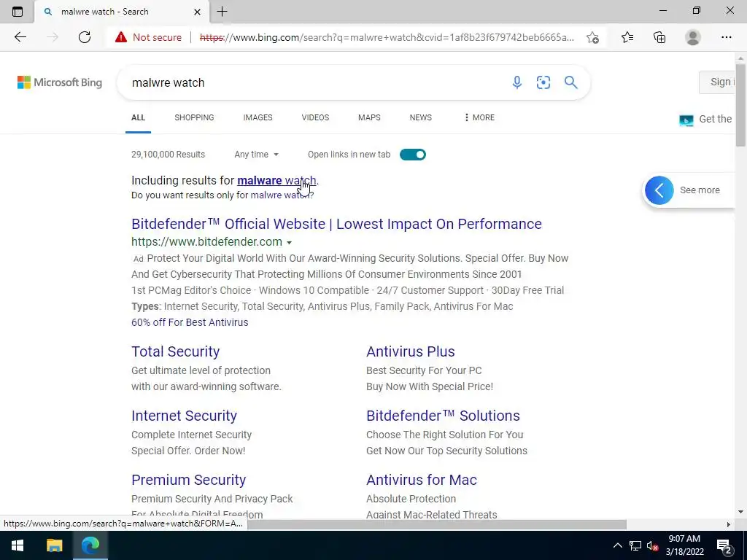Click the browser address bar URL
The height and width of the screenshot is (560, 747).
coord(387,37)
